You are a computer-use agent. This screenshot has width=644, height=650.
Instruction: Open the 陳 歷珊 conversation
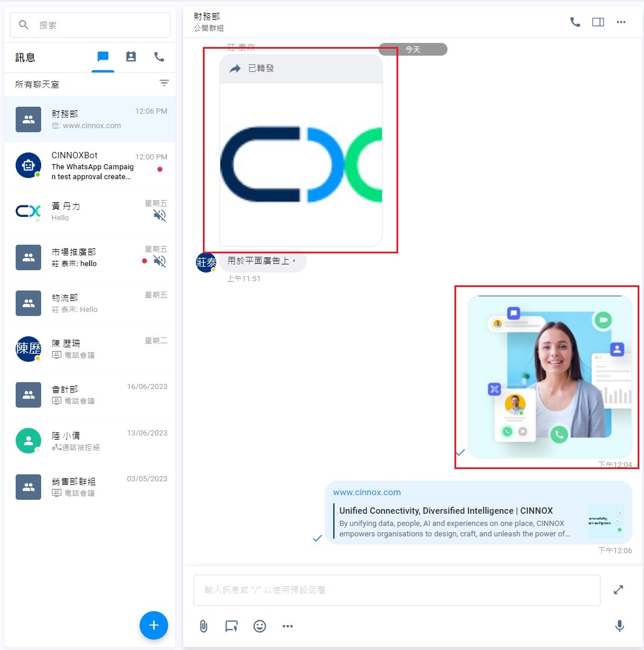[x=90, y=349]
